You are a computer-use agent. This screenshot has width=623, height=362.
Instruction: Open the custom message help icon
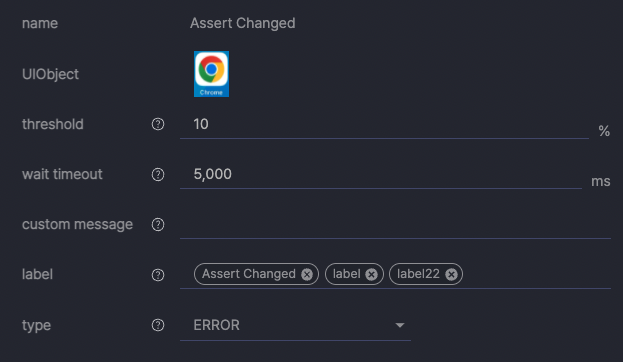(x=158, y=225)
